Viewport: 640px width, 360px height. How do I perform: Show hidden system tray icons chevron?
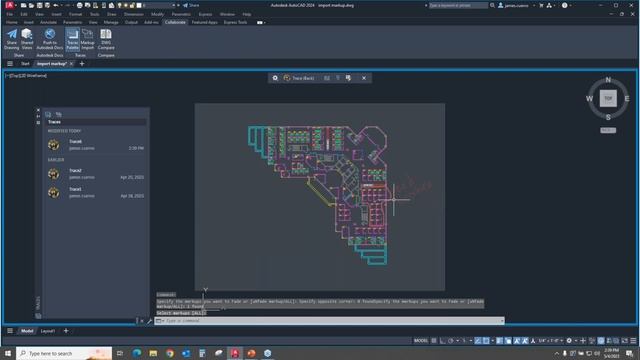tap(556, 353)
